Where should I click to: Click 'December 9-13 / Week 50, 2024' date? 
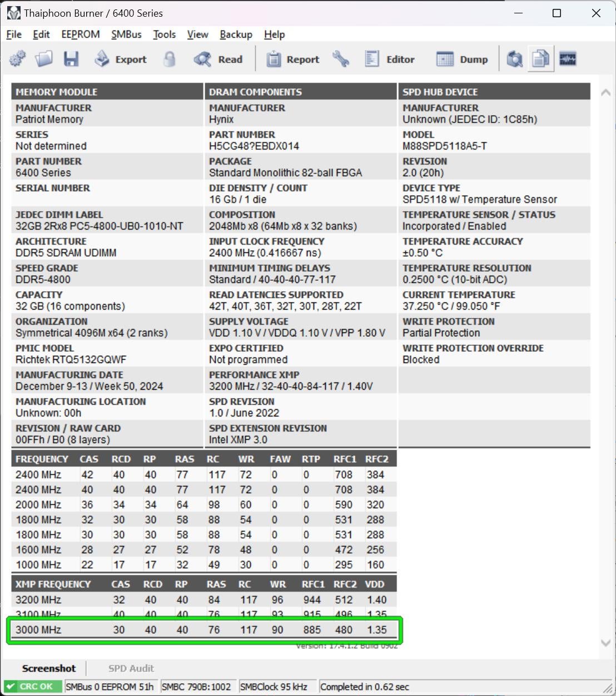click(90, 386)
